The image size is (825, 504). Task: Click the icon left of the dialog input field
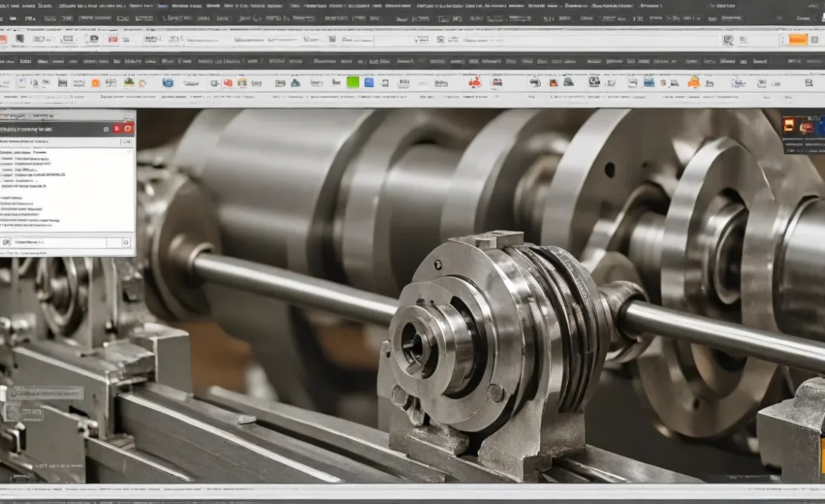pos(6,243)
